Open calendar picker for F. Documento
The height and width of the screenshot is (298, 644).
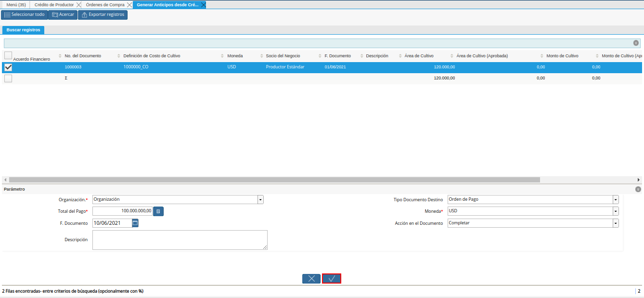pyautogui.click(x=135, y=223)
